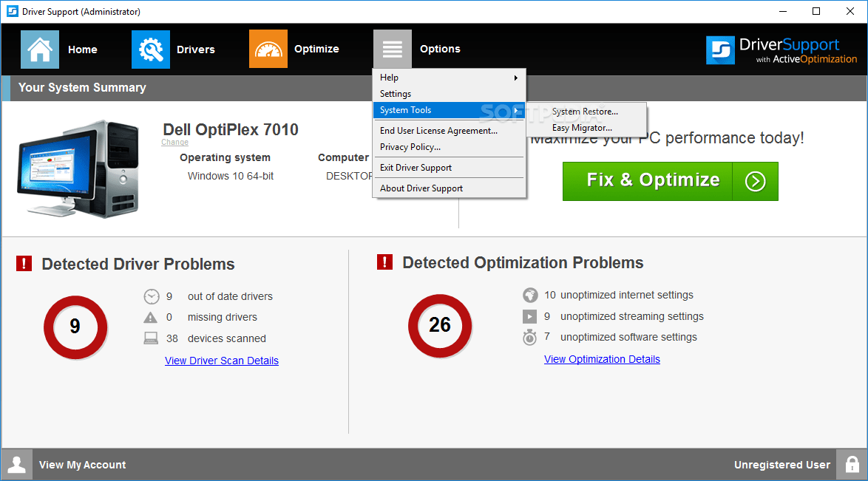
Task: Click the clock icon for out of date drivers
Action: [x=151, y=297]
